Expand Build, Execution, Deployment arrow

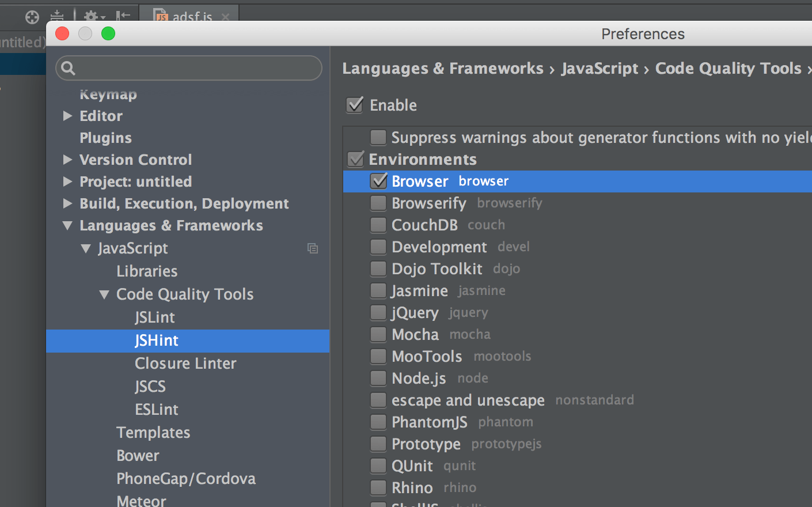tap(67, 203)
